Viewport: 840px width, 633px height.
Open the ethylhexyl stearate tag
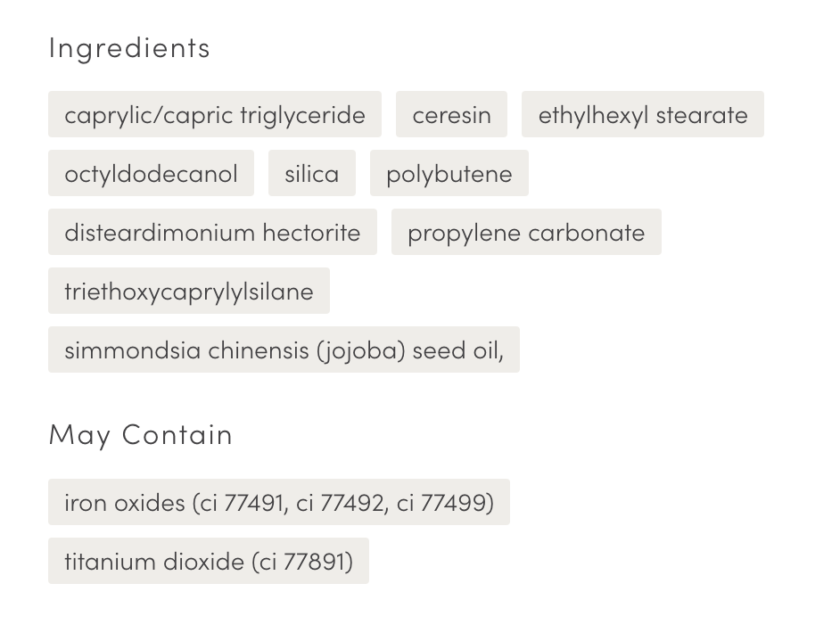pos(642,114)
